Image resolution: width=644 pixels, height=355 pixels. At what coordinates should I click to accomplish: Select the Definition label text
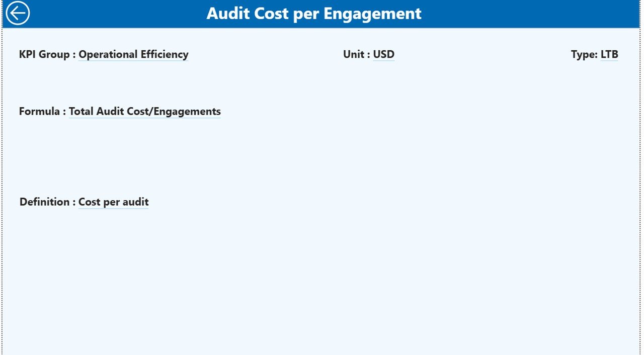pyautogui.click(x=47, y=202)
